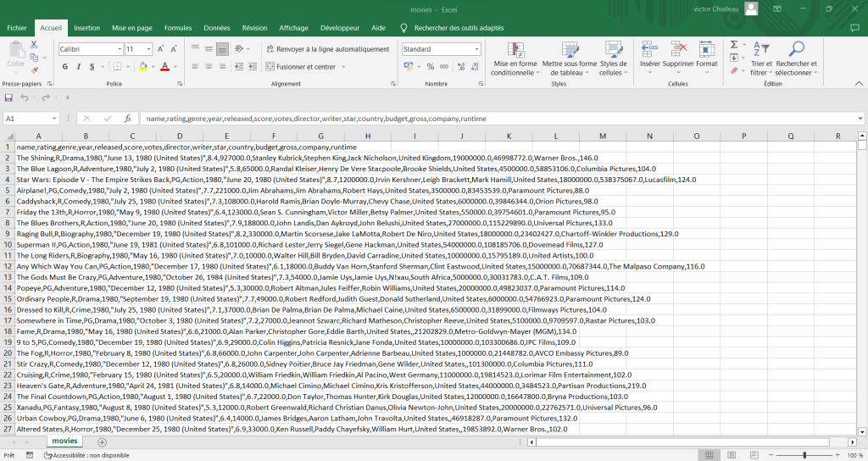Screen dimensions: 868x461
Task: Open the Calibri font name dropdown
Action: tap(120, 49)
